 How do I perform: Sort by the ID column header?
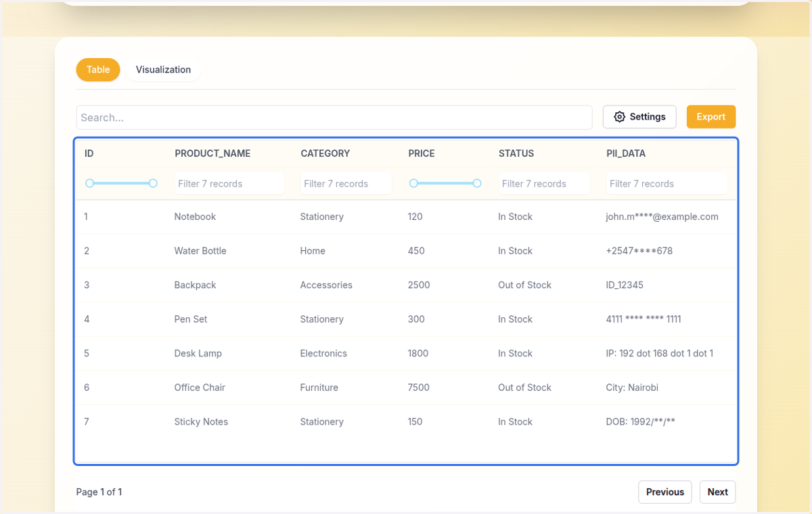point(89,154)
